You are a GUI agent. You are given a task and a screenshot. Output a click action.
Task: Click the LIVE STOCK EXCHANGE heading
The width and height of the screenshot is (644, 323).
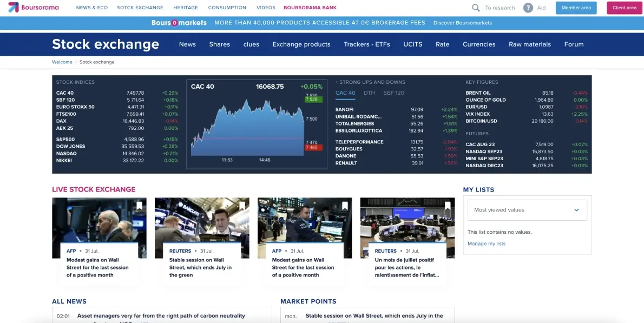(x=94, y=189)
